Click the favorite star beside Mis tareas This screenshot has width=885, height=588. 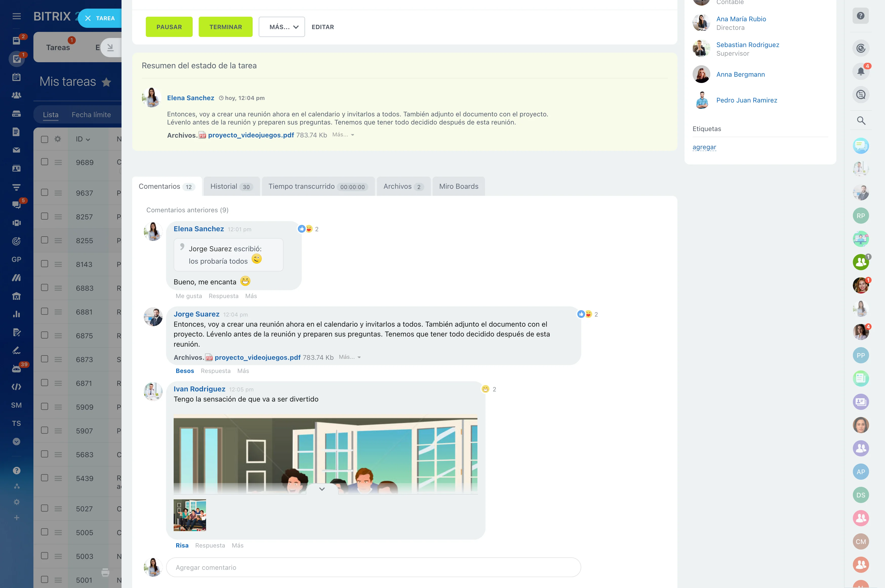[107, 82]
